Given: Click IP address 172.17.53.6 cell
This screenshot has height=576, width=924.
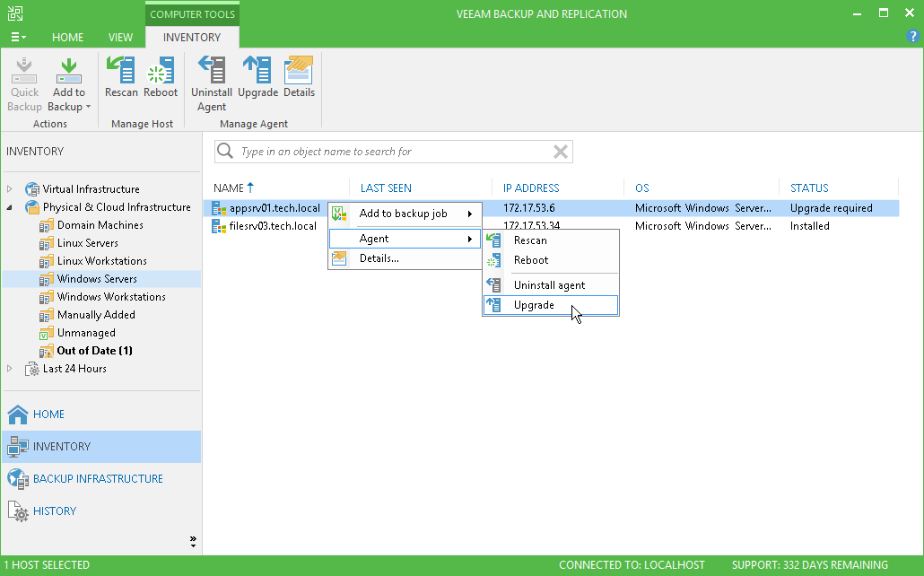Looking at the screenshot, I should click(x=528, y=208).
